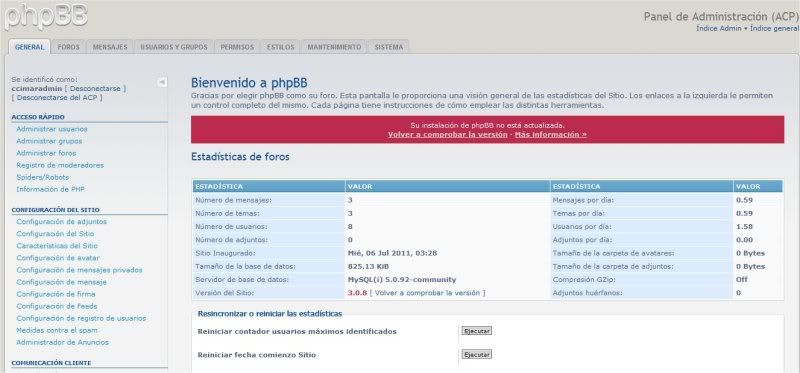Screen dimensions: 800x373
Task: Click the Adjuntos huérfanos label
Action: [587, 293]
